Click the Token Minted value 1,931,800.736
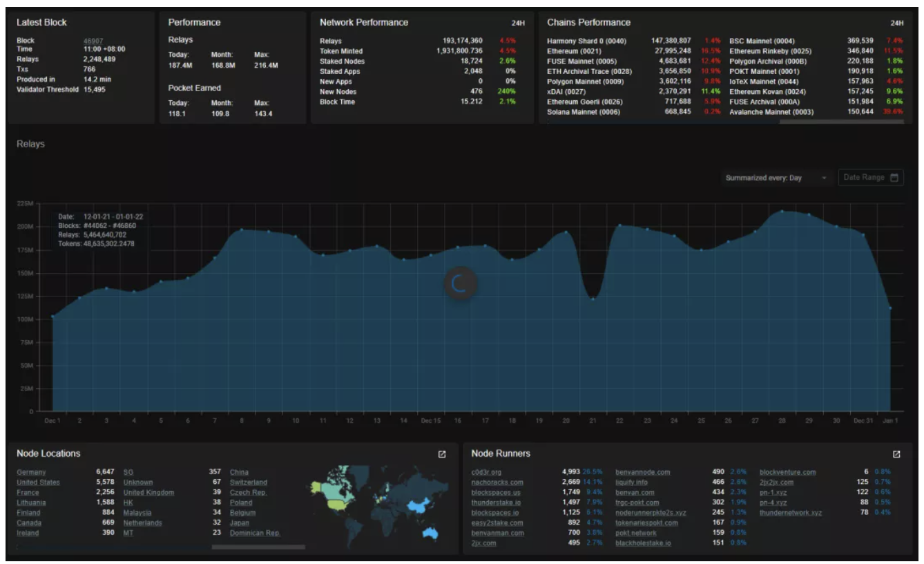 coord(459,51)
